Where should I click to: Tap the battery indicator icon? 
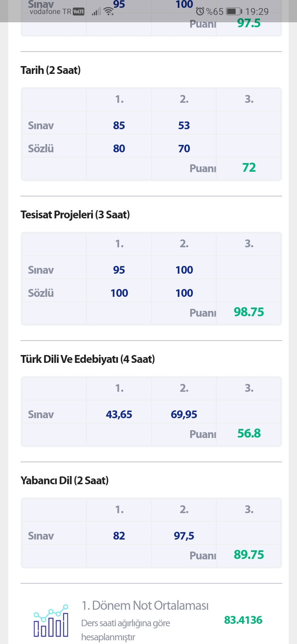coord(234,12)
